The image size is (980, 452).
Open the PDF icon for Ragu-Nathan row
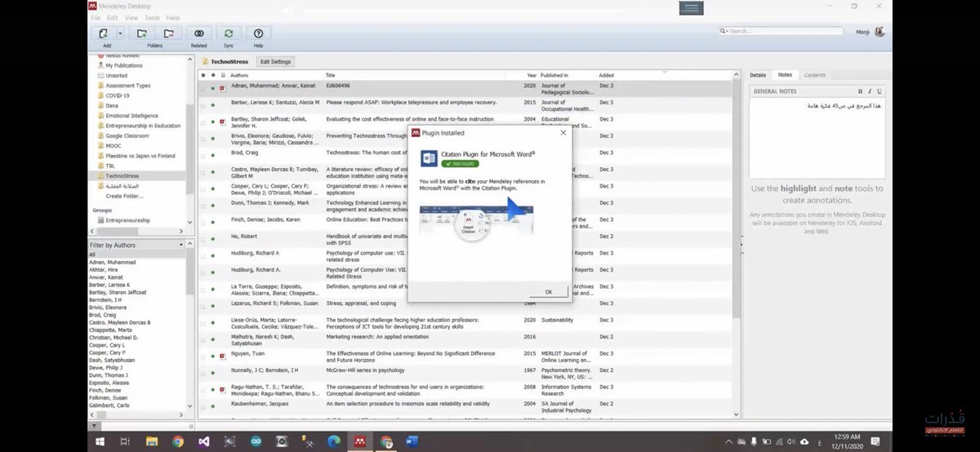[x=222, y=390]
